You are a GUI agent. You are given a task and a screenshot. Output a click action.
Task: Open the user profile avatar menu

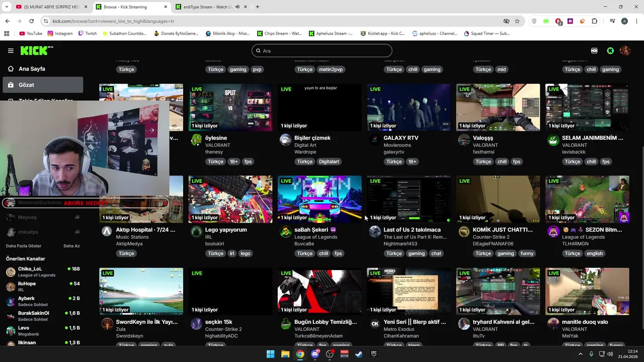(625, 51)
